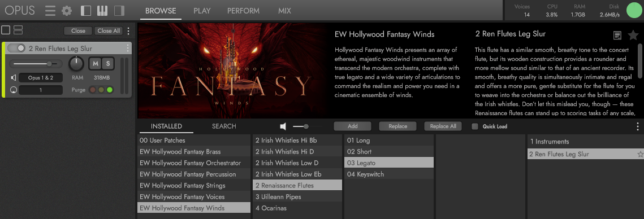The image size is (644, 219).
Task: Enable or disable 2 Ren Flutes instrument
Action: (16, 49)
